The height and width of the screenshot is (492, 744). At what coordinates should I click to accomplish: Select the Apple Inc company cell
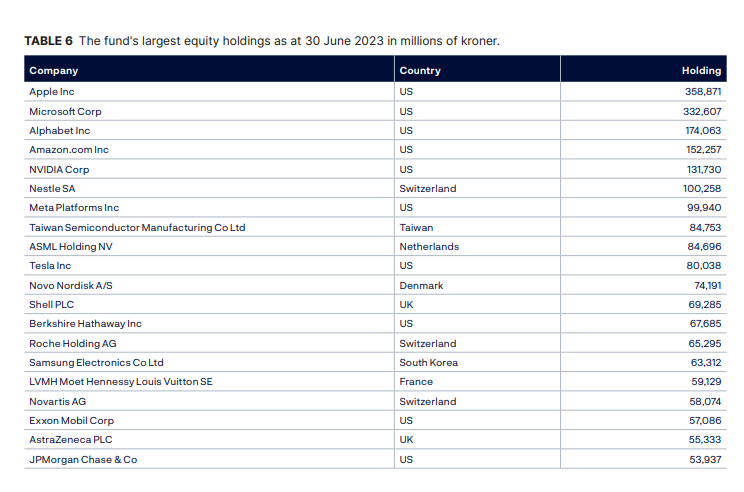tap(52, 92)
